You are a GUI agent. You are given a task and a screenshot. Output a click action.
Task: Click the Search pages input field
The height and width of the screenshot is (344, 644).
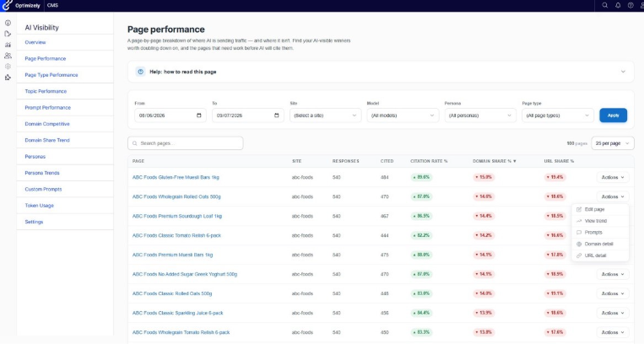[185, 143]
